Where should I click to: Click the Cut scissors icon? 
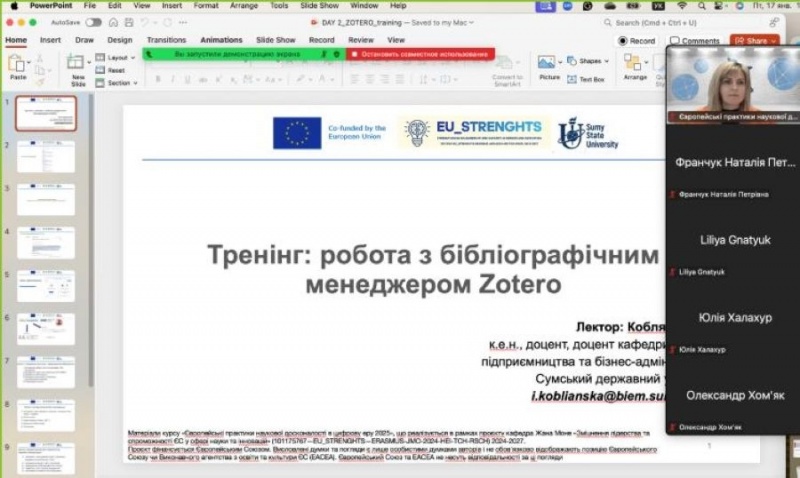point(40,59)
